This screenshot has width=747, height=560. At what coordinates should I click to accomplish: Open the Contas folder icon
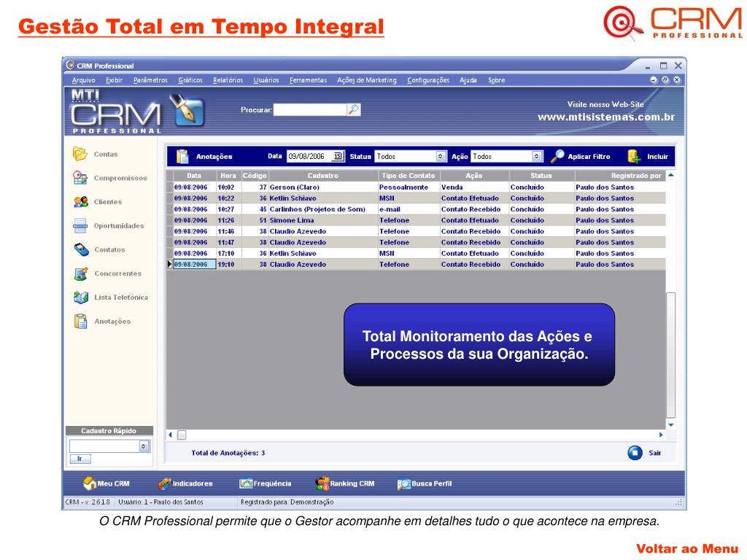pyautogui.click(x=80, y=154)
